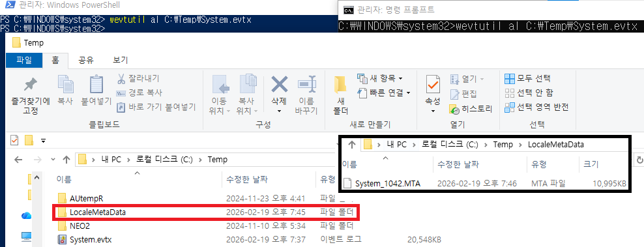644x247 pixels.
Task: Pin to Quick access (즐겨찾기에 고정)
Action: (31, 96)
